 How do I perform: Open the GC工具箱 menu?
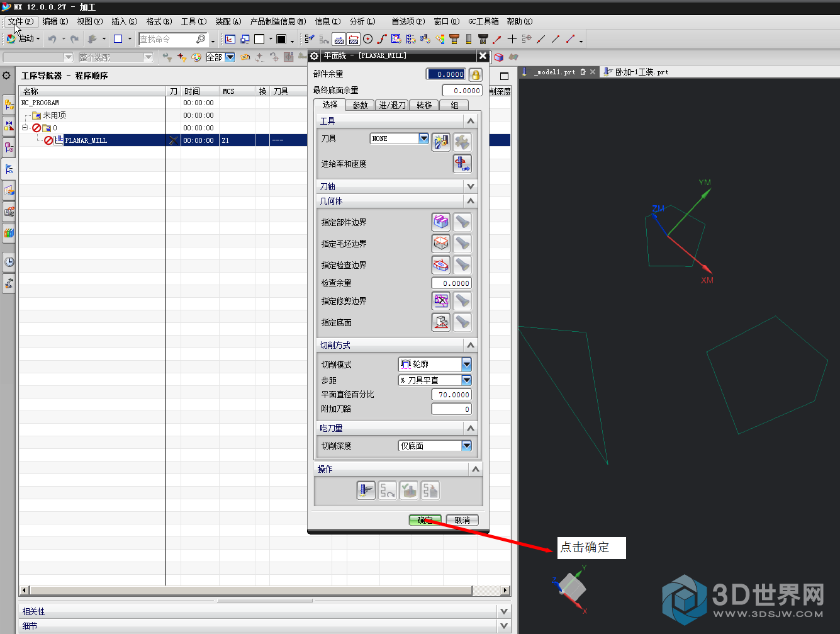point(483,21)
